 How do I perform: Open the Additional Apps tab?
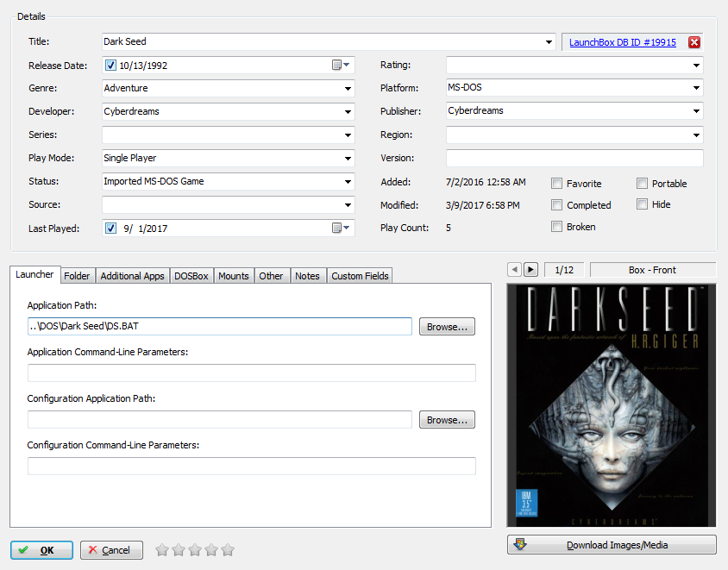[132, 276]
